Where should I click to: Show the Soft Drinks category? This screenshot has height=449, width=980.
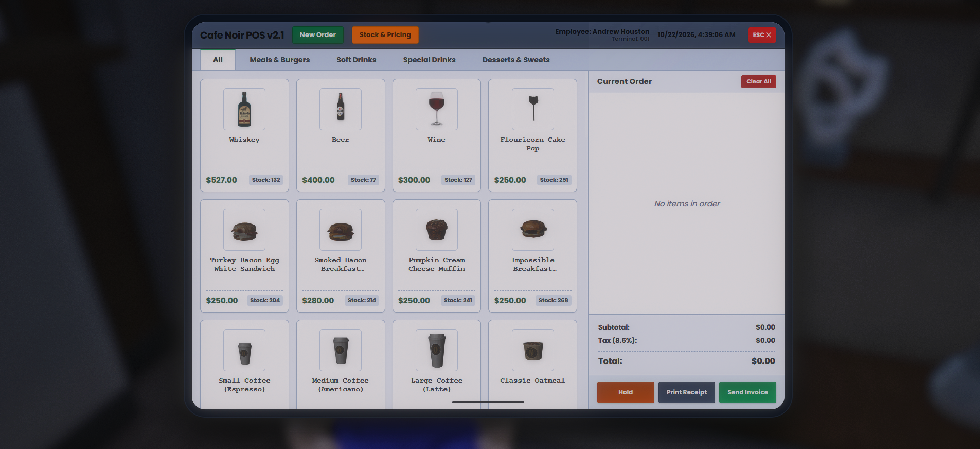pyautogui.click(x=357, y=60)
